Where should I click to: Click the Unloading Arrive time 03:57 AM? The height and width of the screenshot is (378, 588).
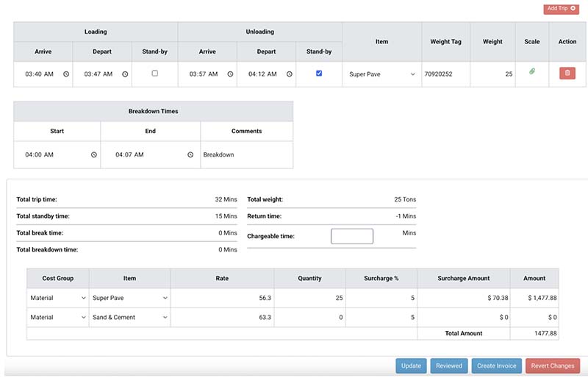(204, 74)
